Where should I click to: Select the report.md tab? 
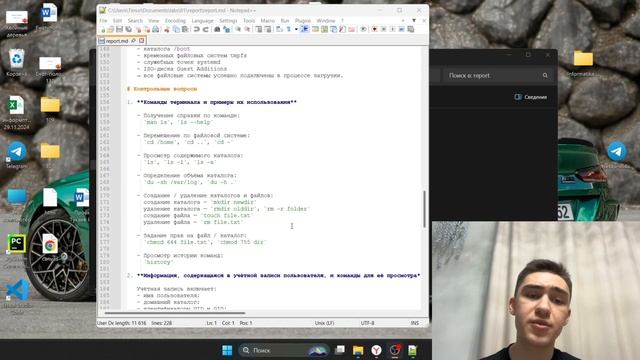point(117,41)
